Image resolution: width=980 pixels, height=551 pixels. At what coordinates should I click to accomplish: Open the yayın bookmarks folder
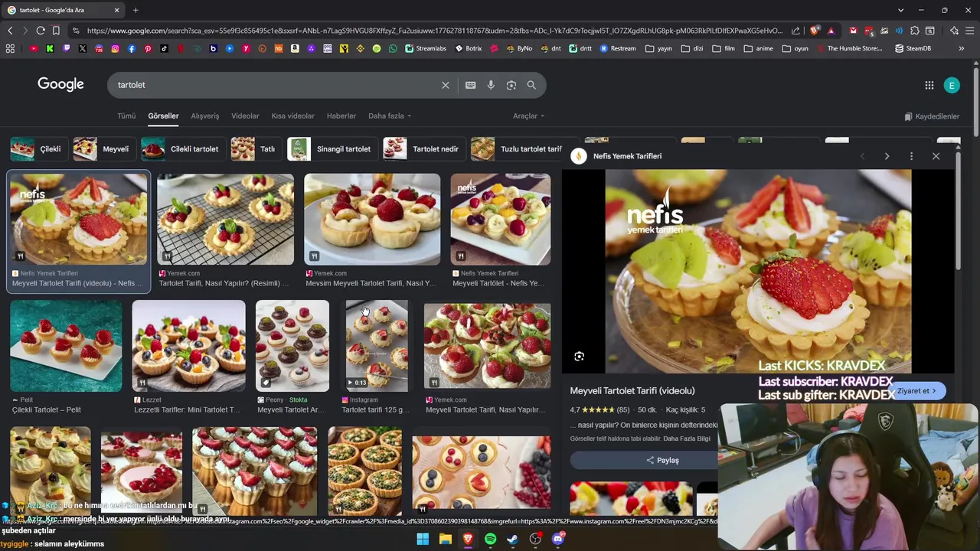pyautogui.click(x=658, y=48)
